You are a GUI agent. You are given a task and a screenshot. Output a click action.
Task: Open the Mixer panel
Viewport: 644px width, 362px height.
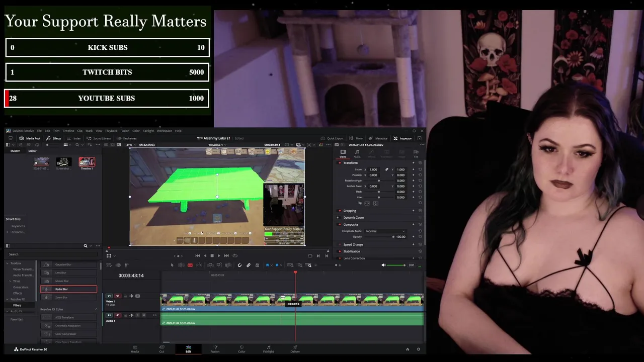click(356, 138)
